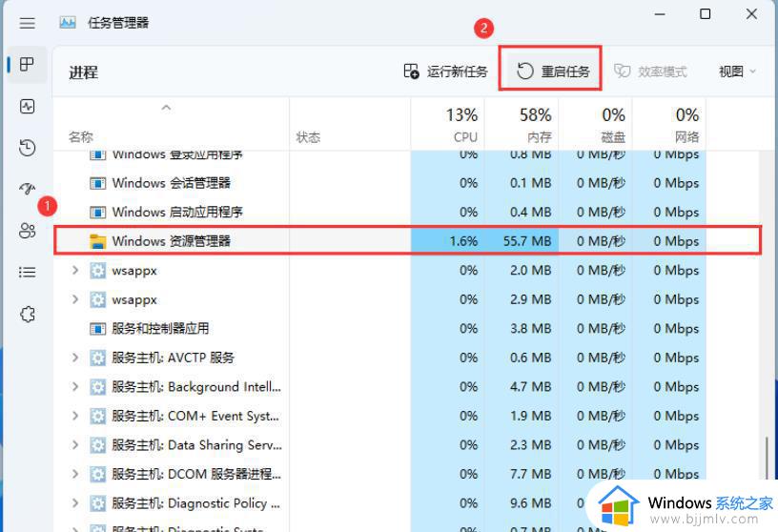
Task: Expand 服务主机: Diagnostic Policy row
Action: pos(75,503)
